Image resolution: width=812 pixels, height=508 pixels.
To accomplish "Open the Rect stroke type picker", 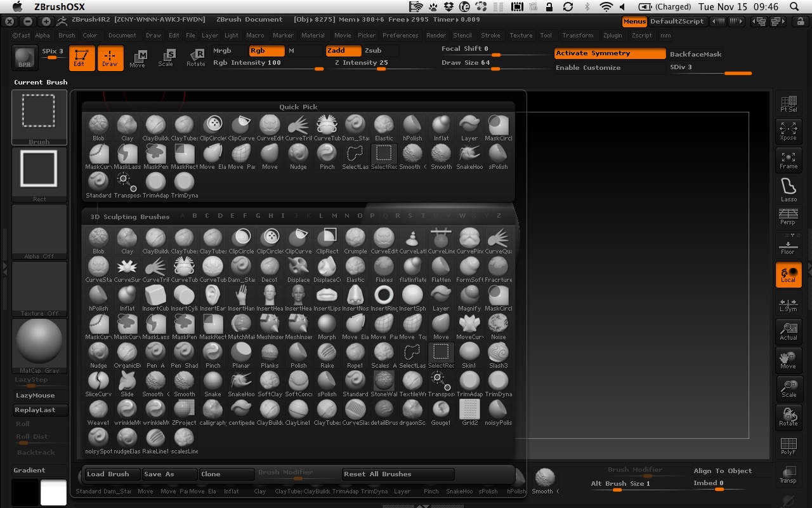I will click(x=39, y=175).
